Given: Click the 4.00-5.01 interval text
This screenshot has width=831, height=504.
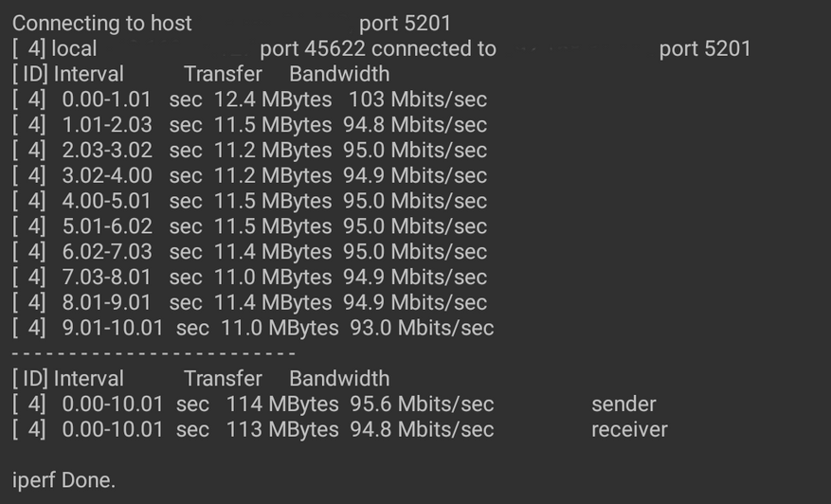Looking at the screenshot, I should tap(107, 202).
